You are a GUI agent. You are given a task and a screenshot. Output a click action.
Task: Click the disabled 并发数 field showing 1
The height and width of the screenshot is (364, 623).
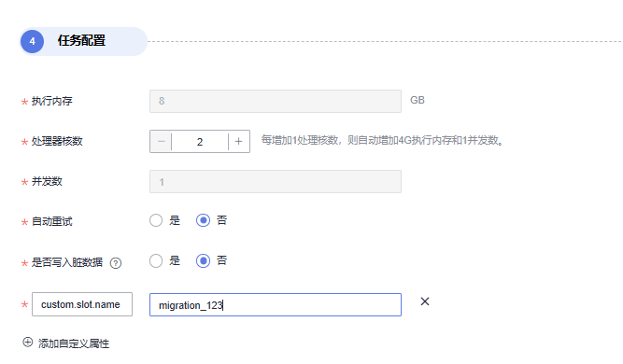[276, 182]
